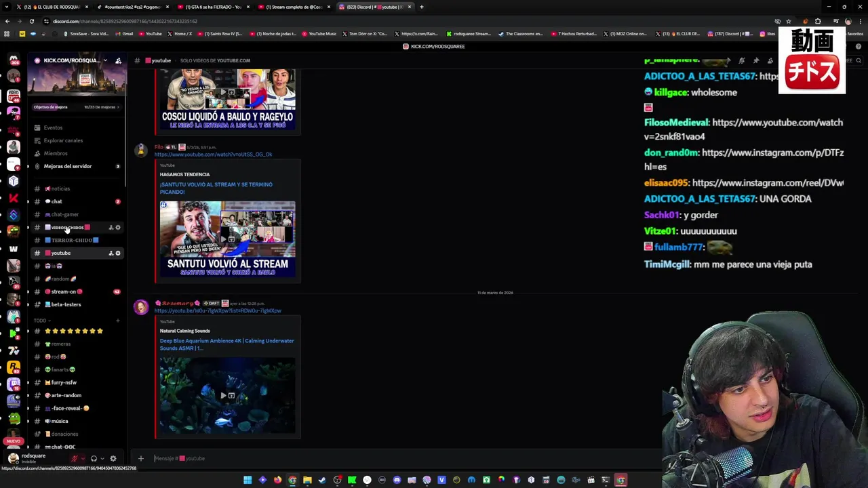Open the chat channel
The image size is (868, 488).
pos(76,201)
